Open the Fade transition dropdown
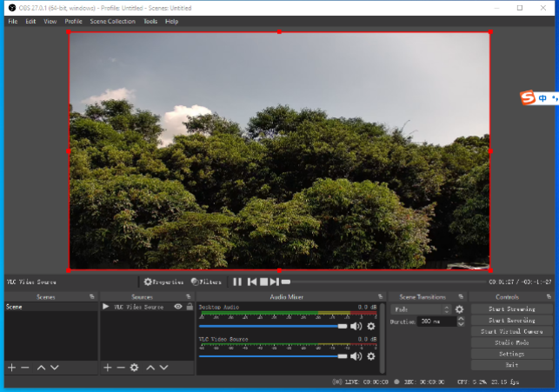This screenshot has height=392, width=559. (421, 309)
